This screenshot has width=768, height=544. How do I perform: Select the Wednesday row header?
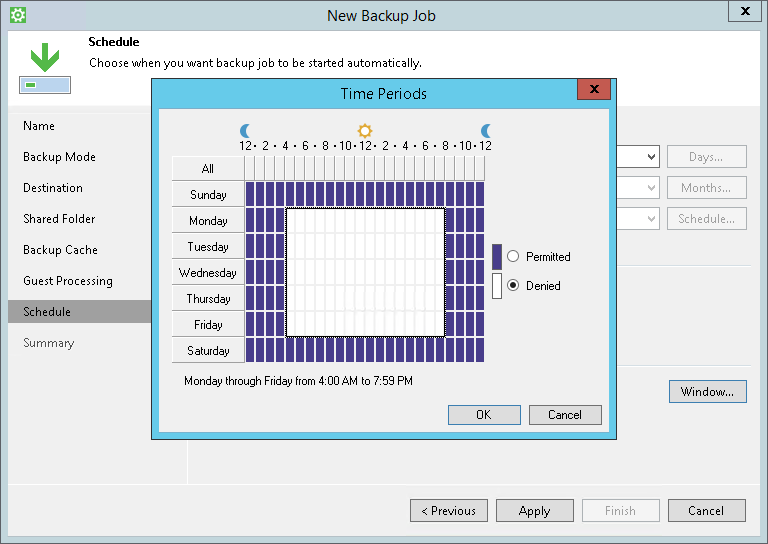208,273
